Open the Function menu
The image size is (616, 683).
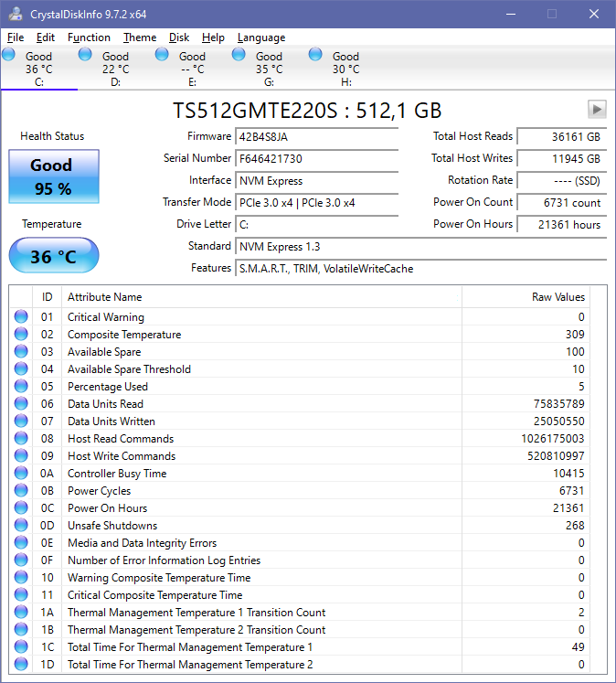pyautogui.click(x=89, y=37)
